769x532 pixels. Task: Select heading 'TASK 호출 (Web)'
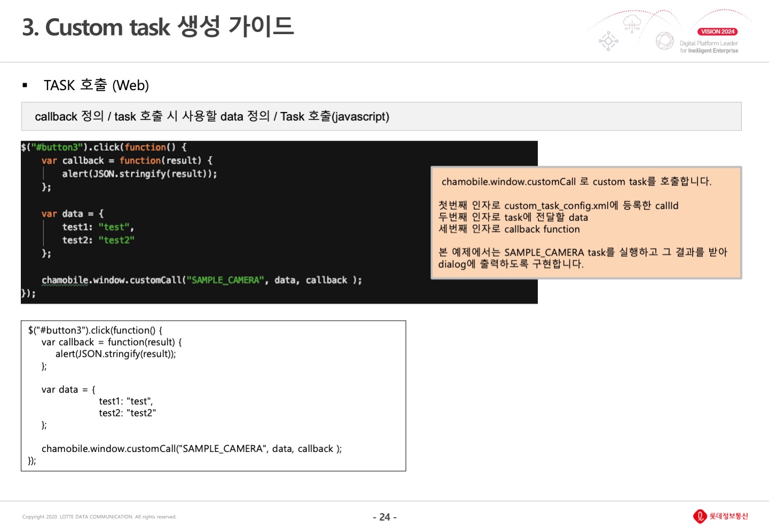(96, 85)
